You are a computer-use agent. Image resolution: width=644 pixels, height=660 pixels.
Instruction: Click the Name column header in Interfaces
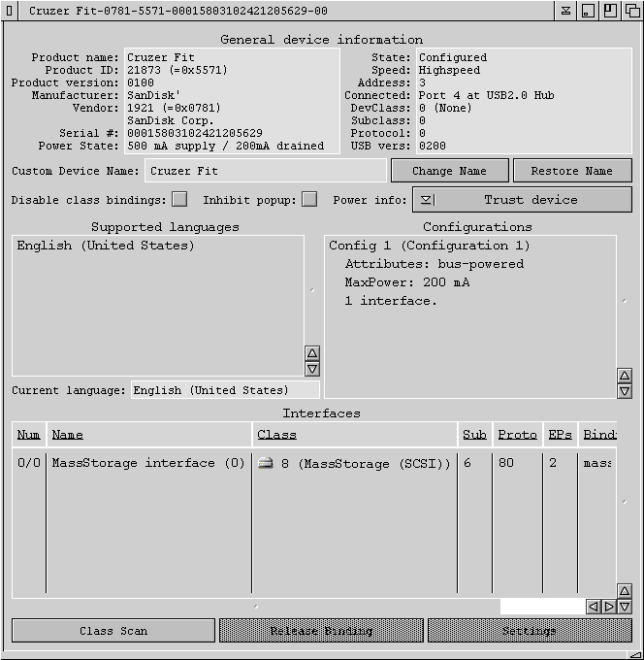click(x=68, y=435)
